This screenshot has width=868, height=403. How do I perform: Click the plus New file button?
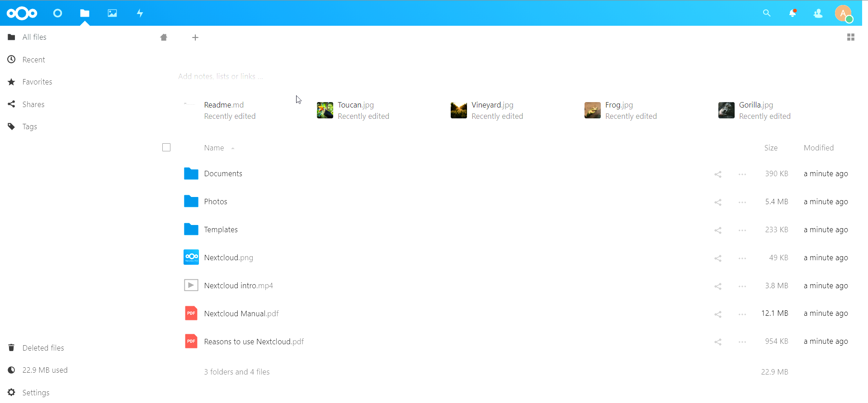click(195, 37)
